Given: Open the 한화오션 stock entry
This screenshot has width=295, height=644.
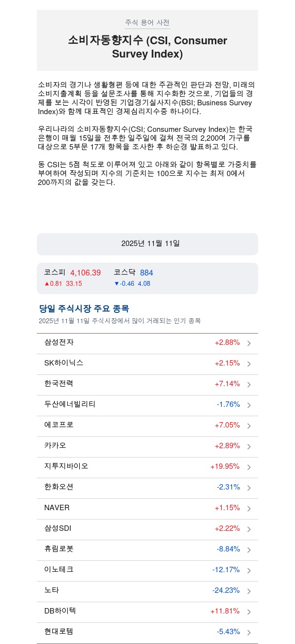Looking at the screenshot, I should pos(59,487).
